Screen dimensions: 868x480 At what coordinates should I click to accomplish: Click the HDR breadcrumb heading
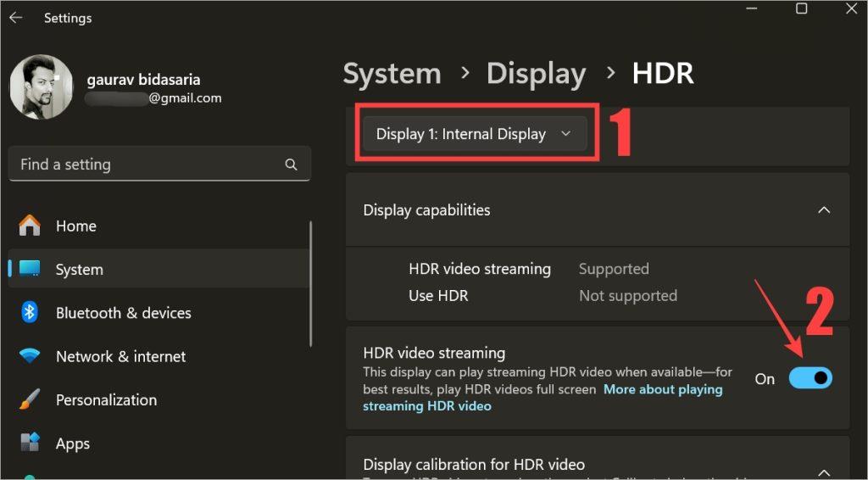663,74
